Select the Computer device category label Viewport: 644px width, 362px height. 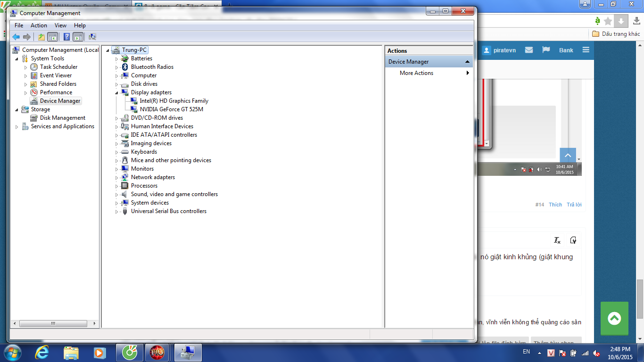point(144,75)
